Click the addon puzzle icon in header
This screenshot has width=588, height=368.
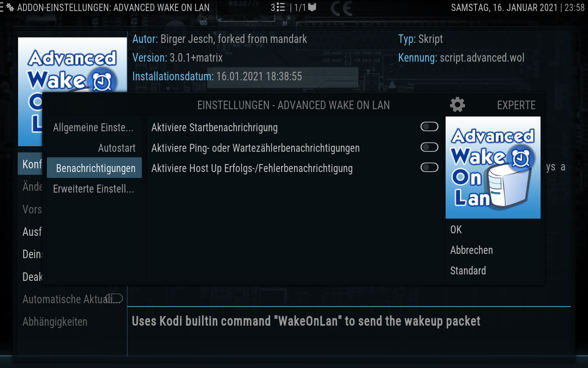tap(10, 7)
